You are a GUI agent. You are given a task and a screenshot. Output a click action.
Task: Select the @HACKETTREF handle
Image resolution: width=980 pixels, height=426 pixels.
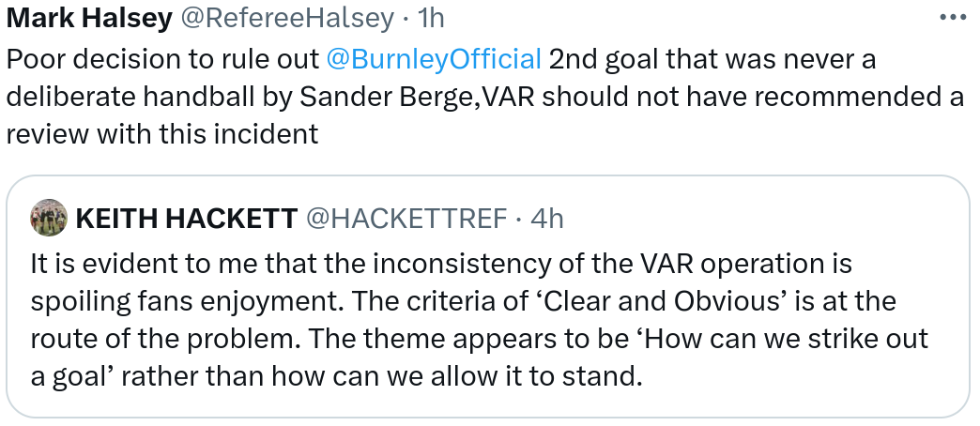(409, 218)
